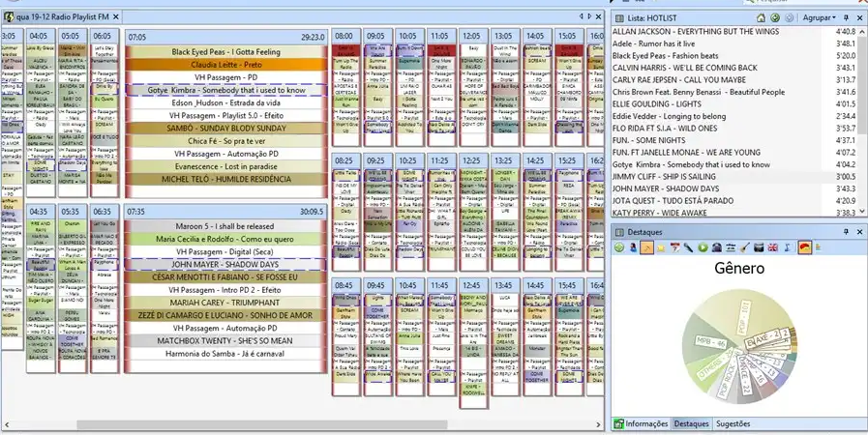Click the scrollbar right arrow under the playlist grid

point(598,424)
